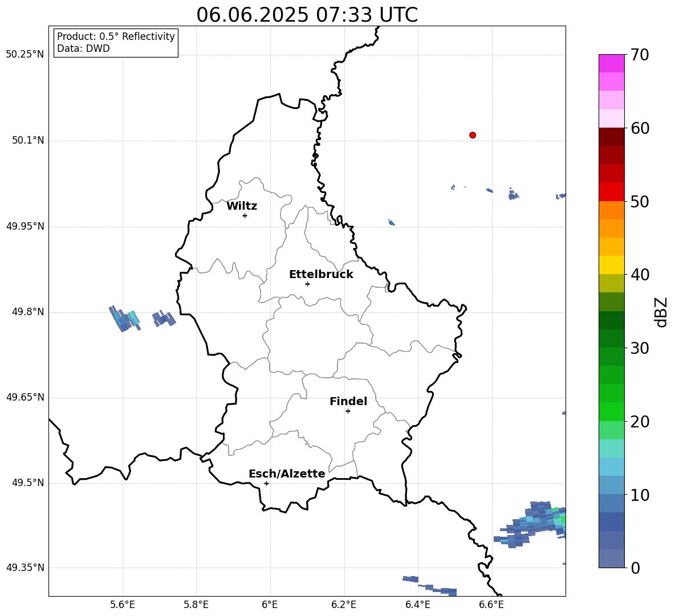Image resolution: width=675 pixels, height=616 pixels.
Task: Click the Ettelbruck city label
Action: 321,275
